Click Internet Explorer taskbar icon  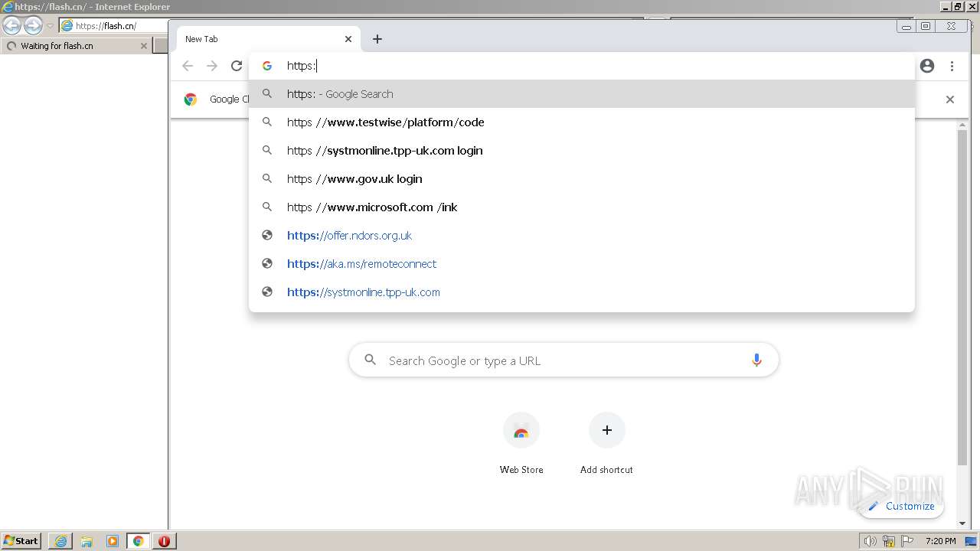coord(60,541)
